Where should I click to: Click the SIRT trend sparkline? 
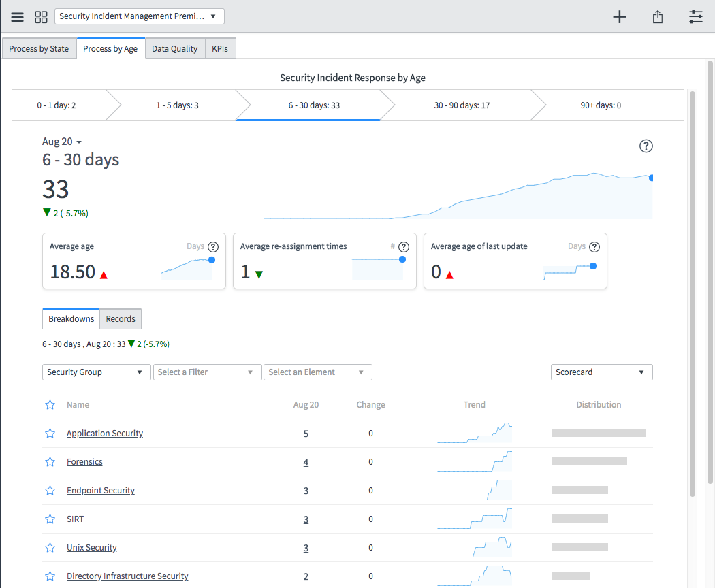click(474, 519)
